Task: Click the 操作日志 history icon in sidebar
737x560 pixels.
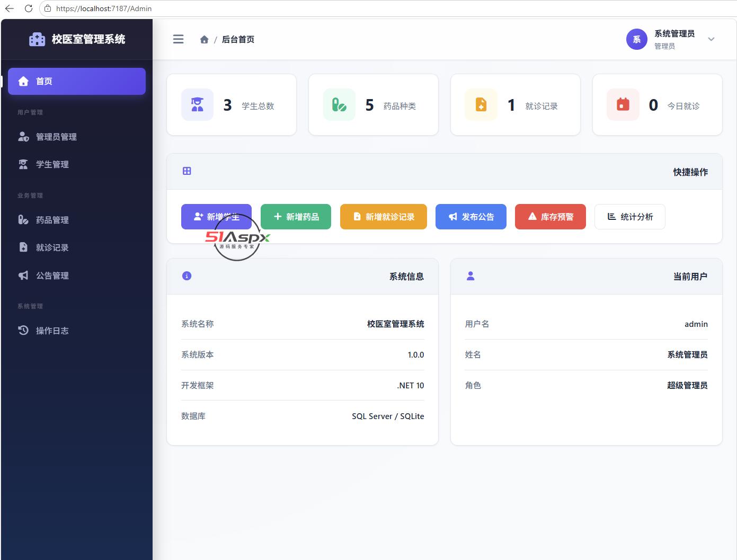Action: coord(23,331)
